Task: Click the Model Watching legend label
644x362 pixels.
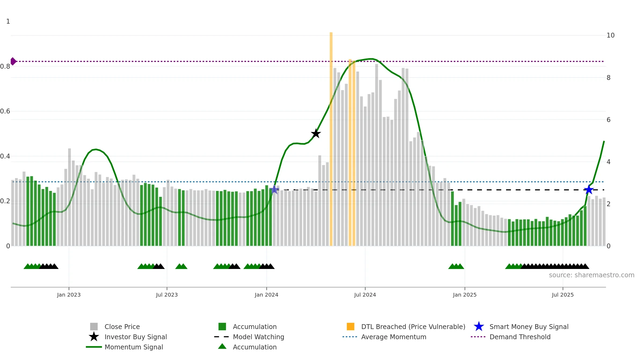Action: (x=258, y=337)
